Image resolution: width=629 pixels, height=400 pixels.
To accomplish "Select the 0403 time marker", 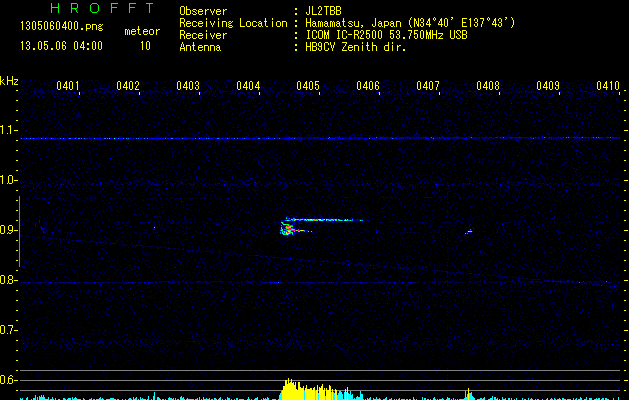I will (188, 87).
